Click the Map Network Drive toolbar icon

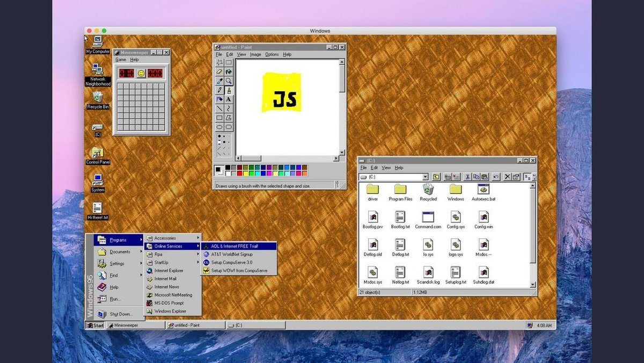click(448, 177)
